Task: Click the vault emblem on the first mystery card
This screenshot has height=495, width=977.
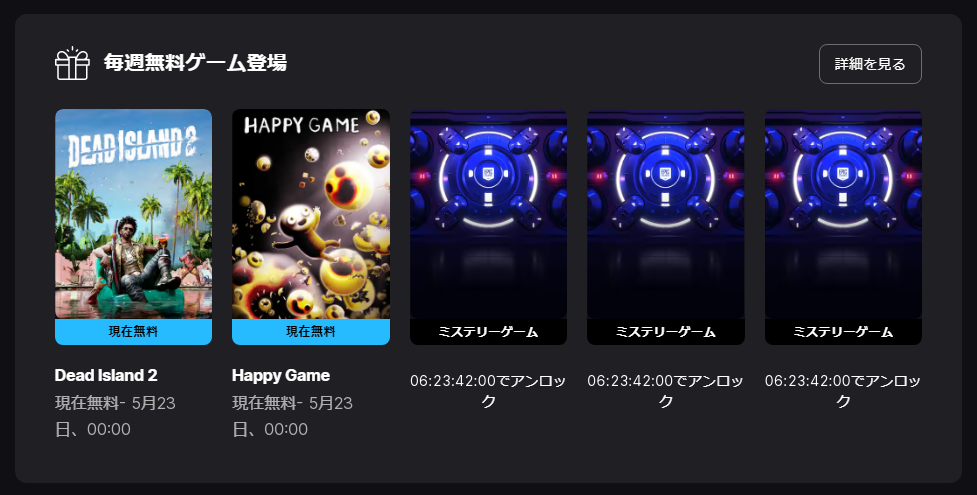Action: (x=488, y=174)
